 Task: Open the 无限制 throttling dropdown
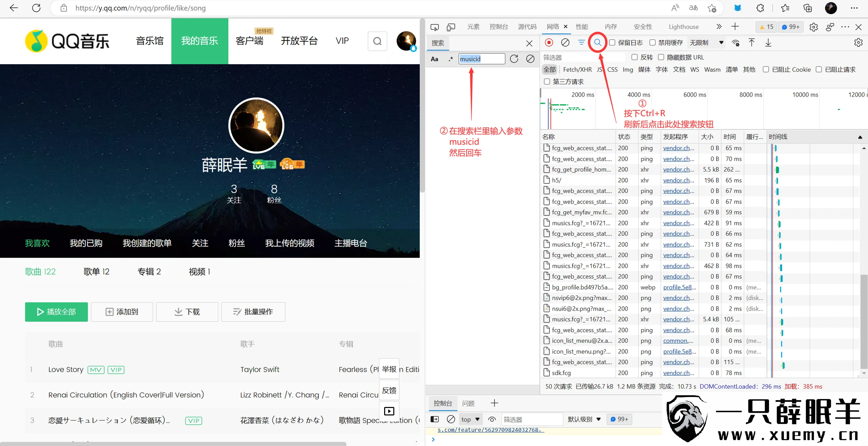pos(706,42)
